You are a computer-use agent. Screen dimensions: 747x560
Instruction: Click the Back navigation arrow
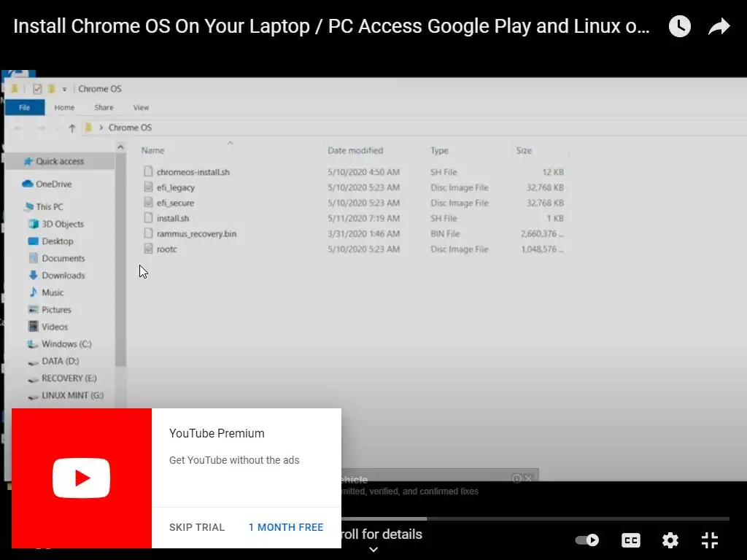pyautogui.click(x=18, y=128)
